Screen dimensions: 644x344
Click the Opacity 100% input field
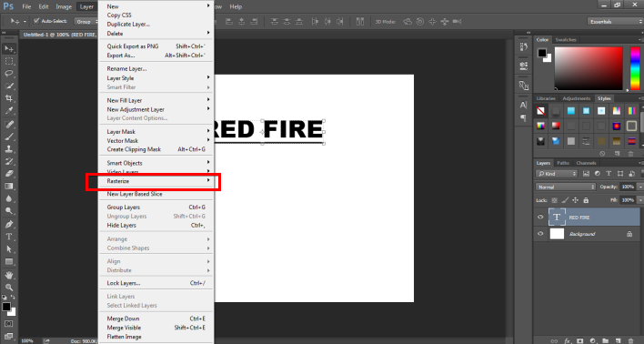pyautogui.click(x=628, y=187)
